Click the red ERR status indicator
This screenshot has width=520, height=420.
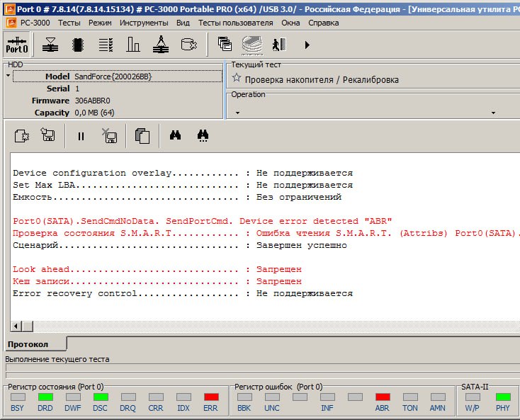point(211,397)
